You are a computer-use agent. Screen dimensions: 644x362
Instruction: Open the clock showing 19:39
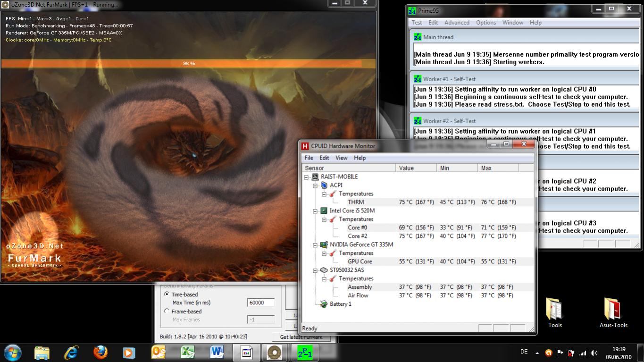point(619,353)
